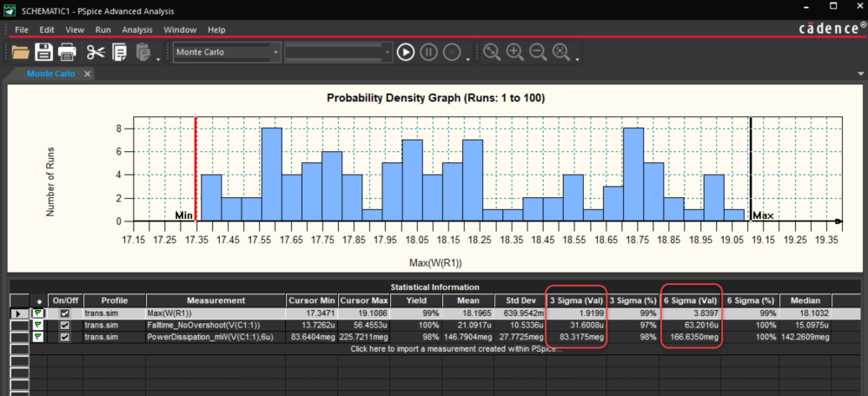Stop the analysis run
Image resolution: width=868 pixels, height=396 pixels.
[x=453, y=52]
